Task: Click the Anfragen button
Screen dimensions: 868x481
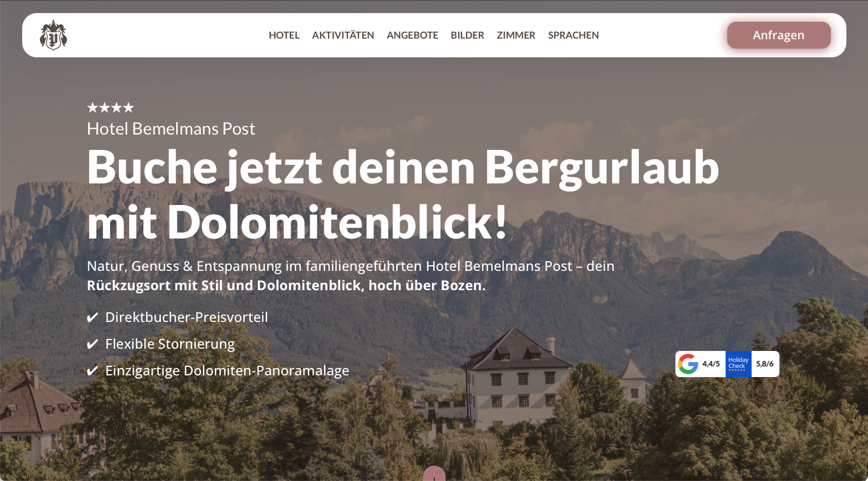Action: tap(779, 35)
